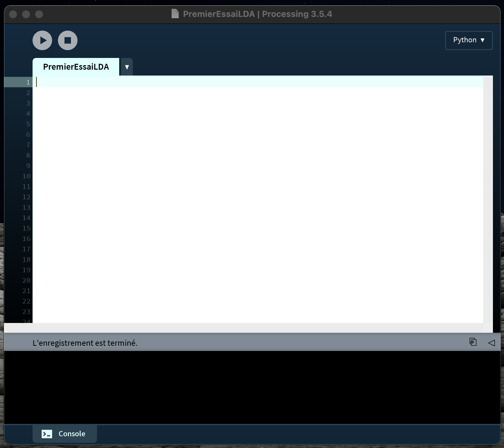504x448 pixels.
Task: Click the copy-to-clipboard icon in status bar
Action: (x=473, y=342)
